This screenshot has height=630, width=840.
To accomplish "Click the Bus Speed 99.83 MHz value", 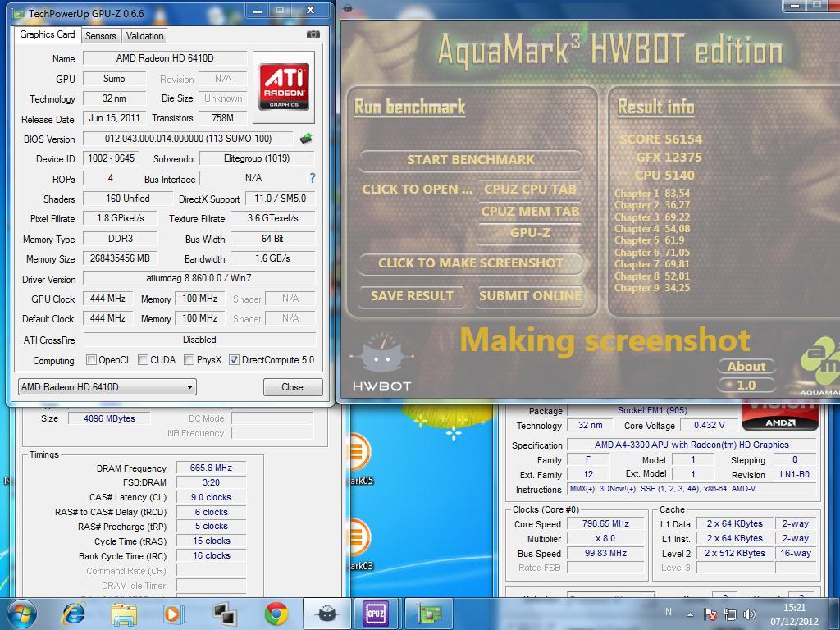I will click(x=605, y=553).
